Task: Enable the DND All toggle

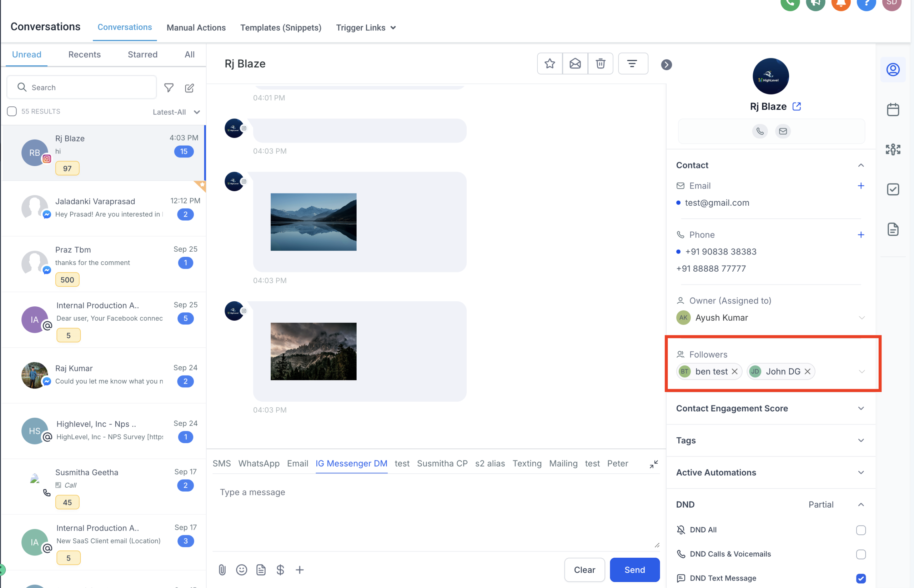Action: (860, 530)
